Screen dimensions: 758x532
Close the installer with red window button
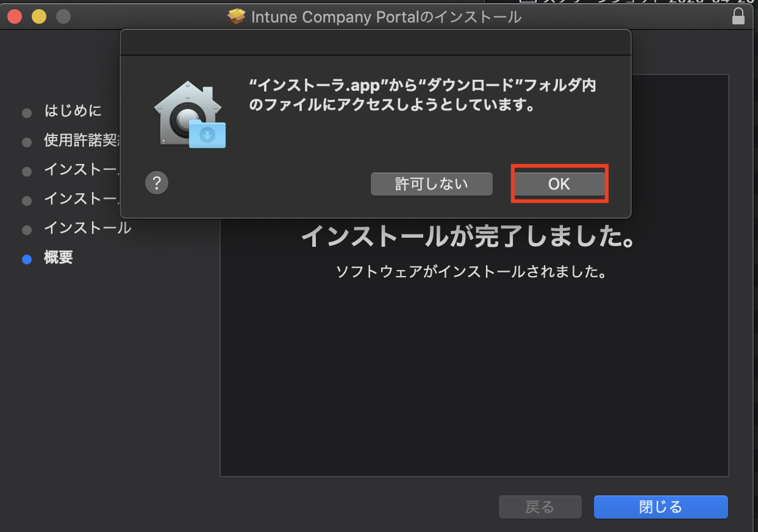coord(15,16)
